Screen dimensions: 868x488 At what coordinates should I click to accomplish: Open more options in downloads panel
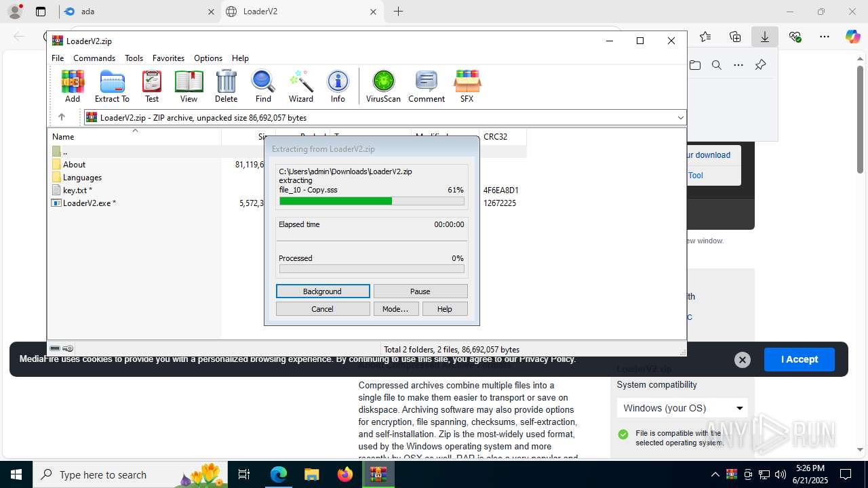tap(738, 65)
